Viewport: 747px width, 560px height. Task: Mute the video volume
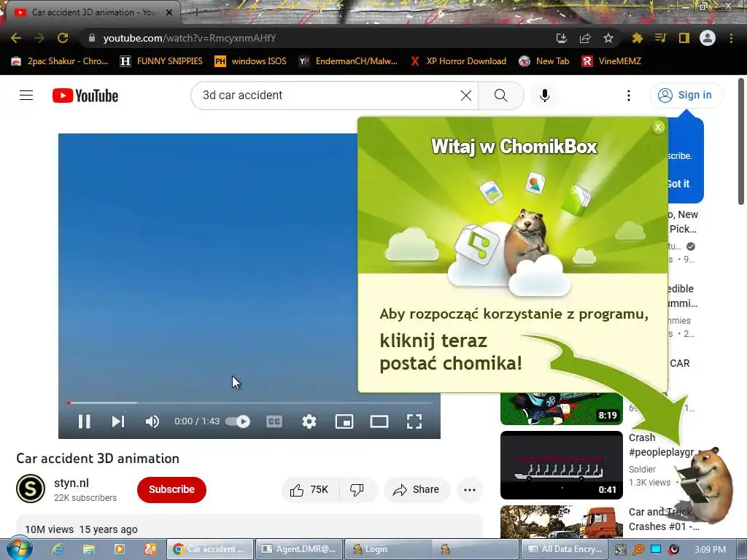pos(152,421)
